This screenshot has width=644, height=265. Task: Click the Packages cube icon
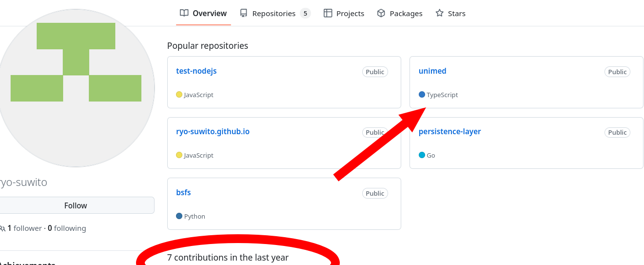(x=381, y=13)
